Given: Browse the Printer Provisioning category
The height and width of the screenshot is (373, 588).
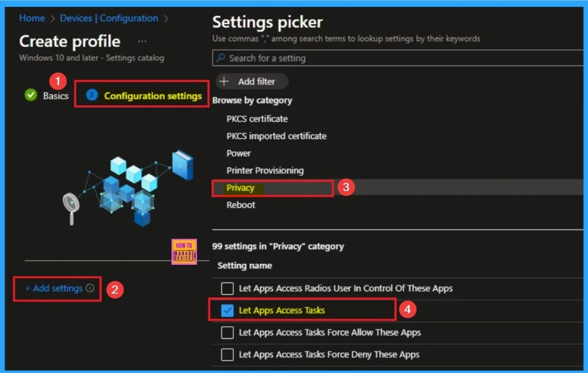Looking at the screenshot, I should (265, 171).
